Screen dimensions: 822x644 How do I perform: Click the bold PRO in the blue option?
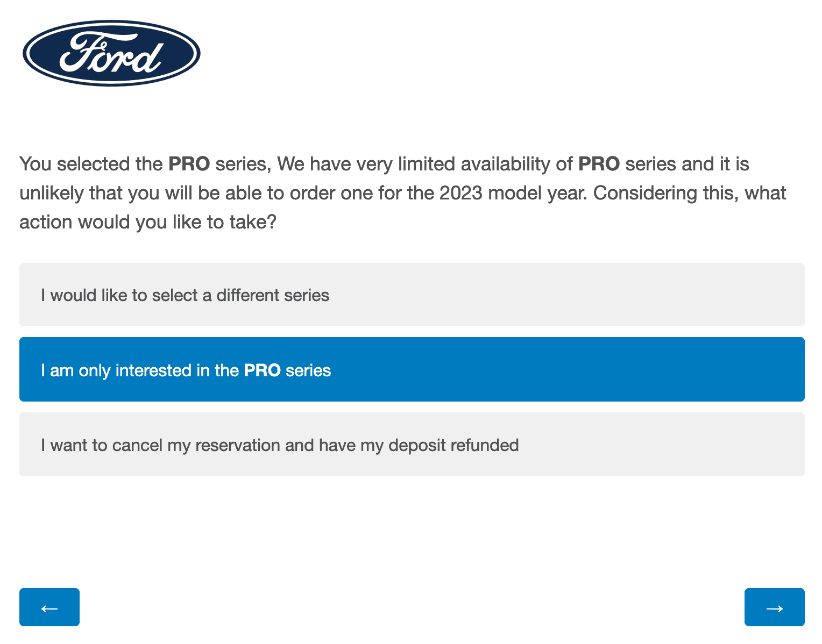(262, 370)
